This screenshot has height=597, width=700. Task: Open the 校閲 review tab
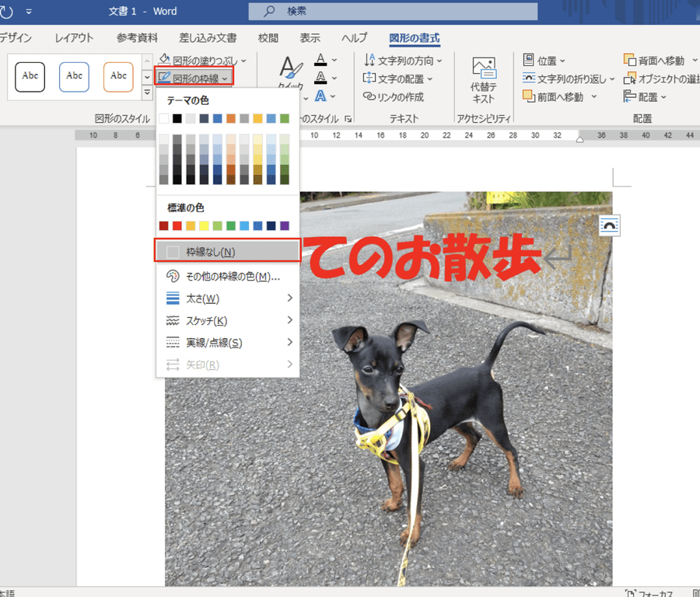tap(268, 37)
